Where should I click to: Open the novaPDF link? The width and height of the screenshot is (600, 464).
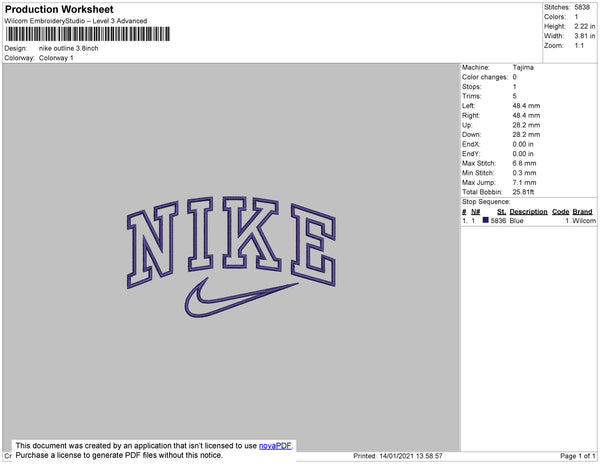(275, 446)
